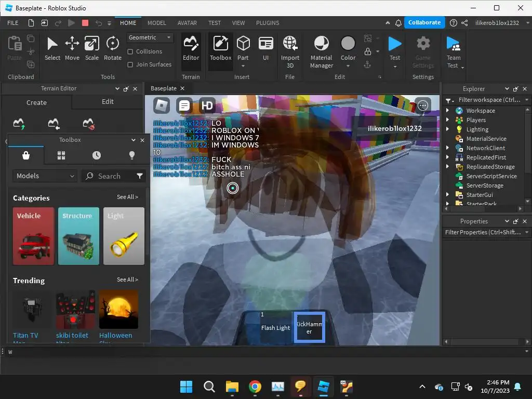Screen dimensions: 532x399
Task: Toggle the in-game chat icon
Action: tap(184, 105)
